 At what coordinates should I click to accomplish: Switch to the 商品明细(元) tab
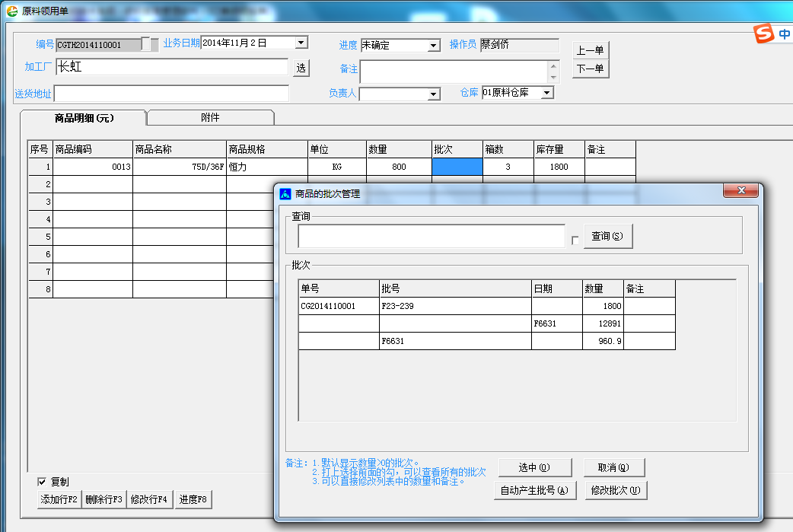[x=84, y=118]
